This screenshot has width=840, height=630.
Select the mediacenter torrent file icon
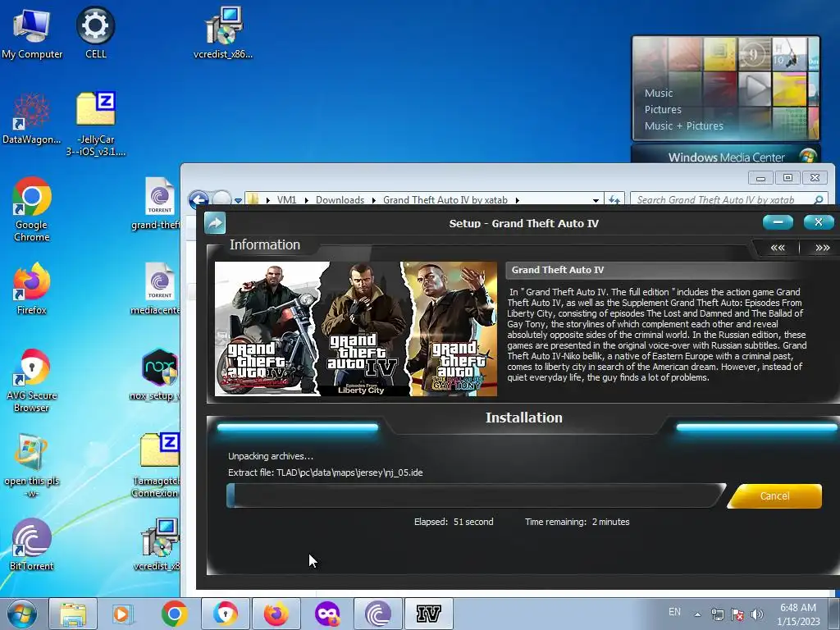(156, 290)
